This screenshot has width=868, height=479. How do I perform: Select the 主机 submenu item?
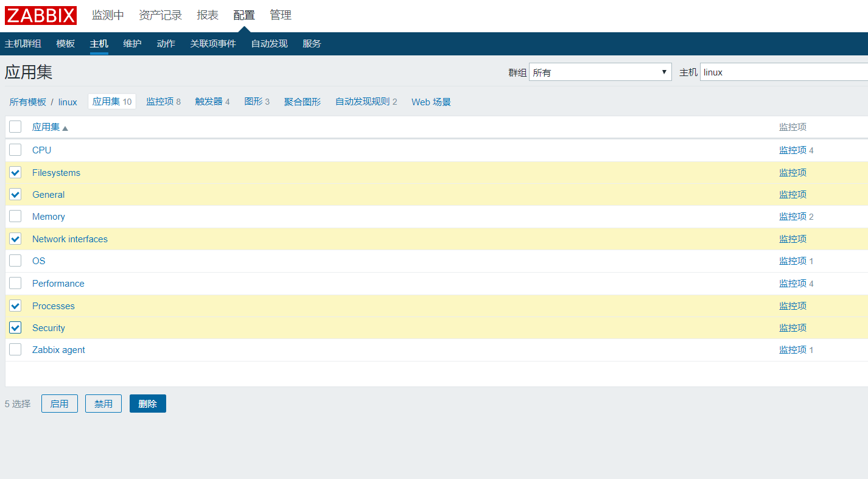[x=99, y=44]
